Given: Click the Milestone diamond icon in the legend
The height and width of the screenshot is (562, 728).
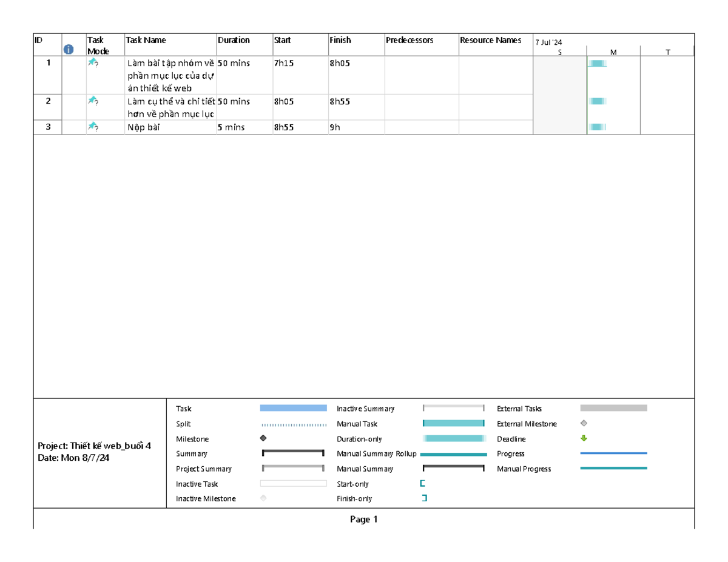Looking at the screenshot, I should (263, 438).
